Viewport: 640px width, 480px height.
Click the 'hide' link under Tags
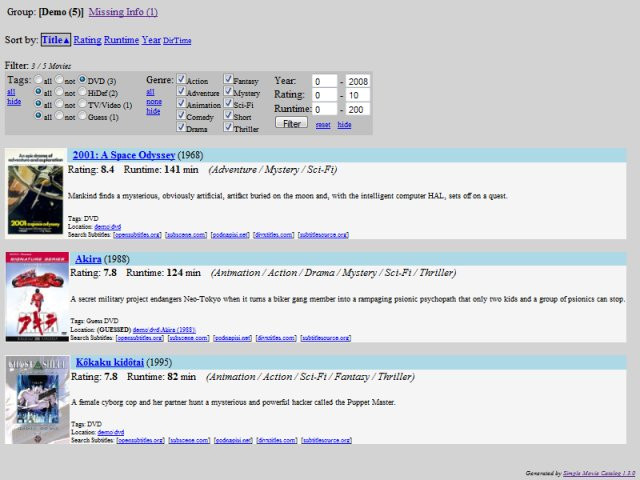[x=14, y=101]
